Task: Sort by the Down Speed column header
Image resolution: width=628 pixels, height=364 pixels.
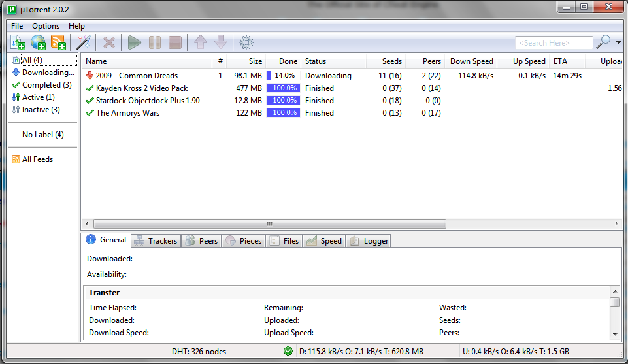Action: point(471,61)
